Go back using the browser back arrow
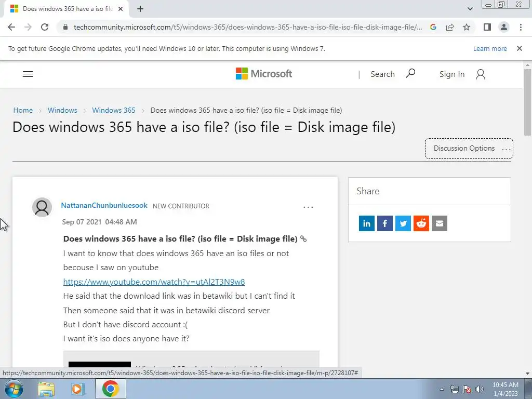This screenshot has width=532, height=399. [11, 27]
